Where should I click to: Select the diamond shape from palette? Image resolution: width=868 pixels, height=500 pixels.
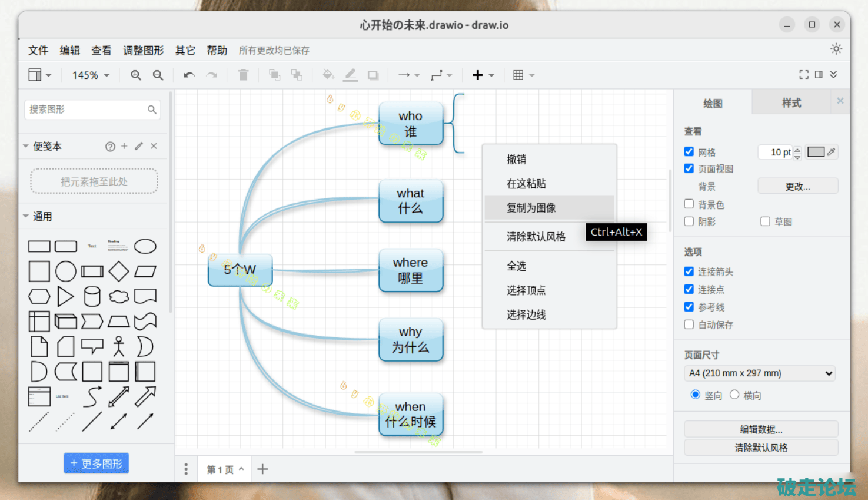point(119,271)
